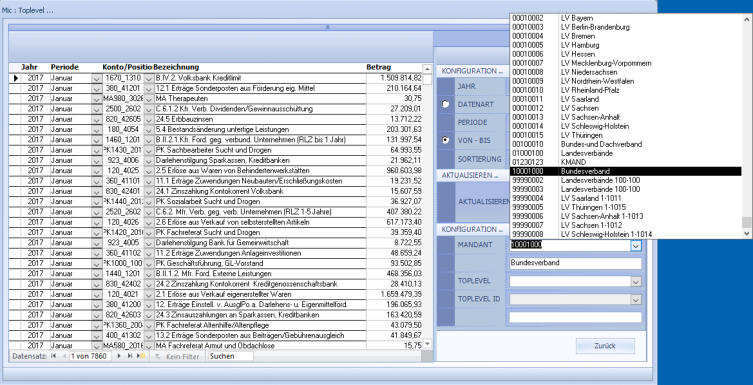Click the Suchen search field
753x385 pixels.
coord(230,356)
